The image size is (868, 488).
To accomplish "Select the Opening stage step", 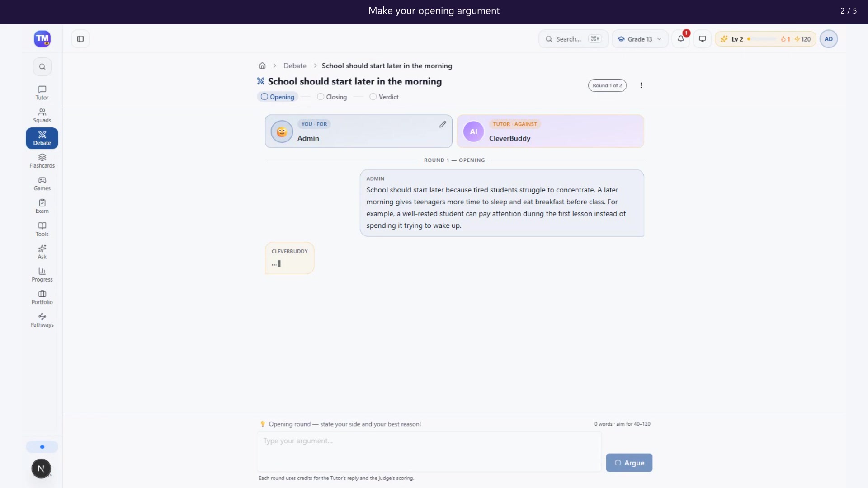I will [x=277, y=97].
